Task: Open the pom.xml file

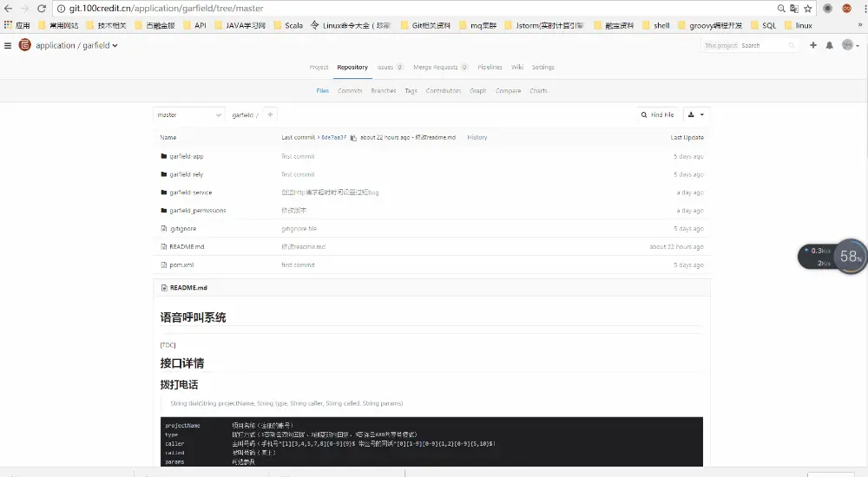Action: tap(181, 265)
